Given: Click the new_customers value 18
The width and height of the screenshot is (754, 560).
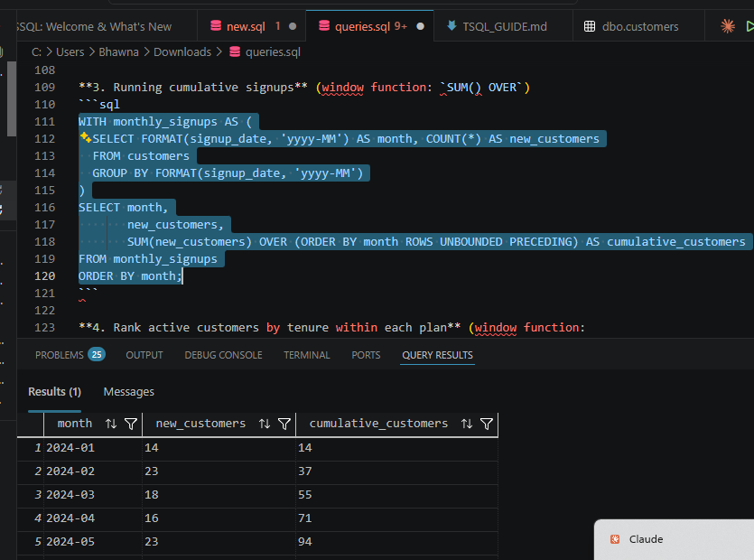Looking at the screenshot, I should pos(219,495).
